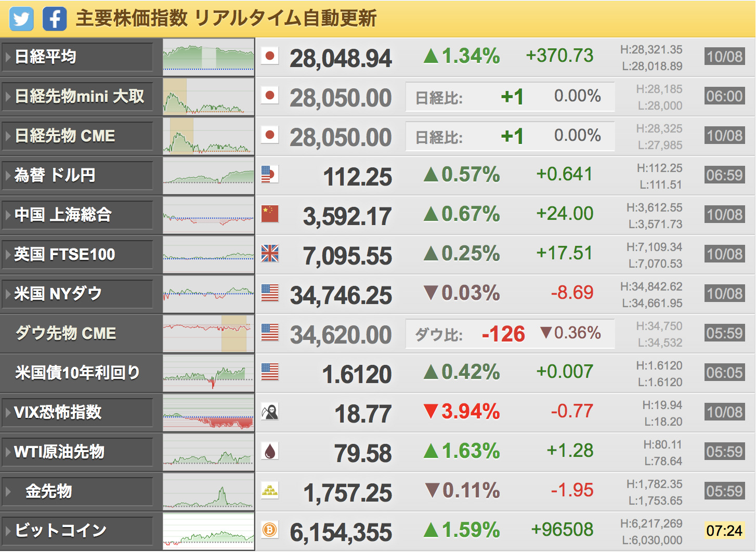Open the 日経平均 index button

[77, 57]
